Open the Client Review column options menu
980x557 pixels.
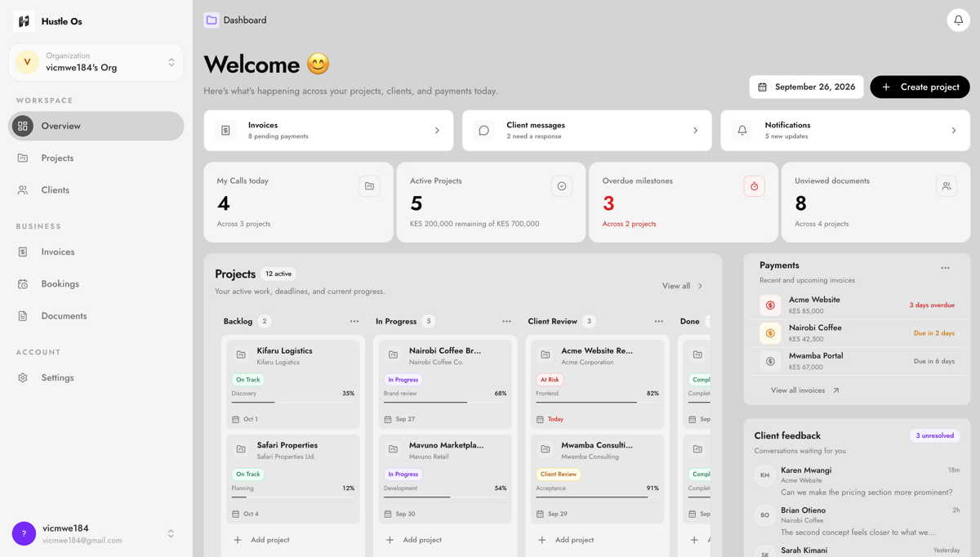pyautogui.click(x=659, y=322)
